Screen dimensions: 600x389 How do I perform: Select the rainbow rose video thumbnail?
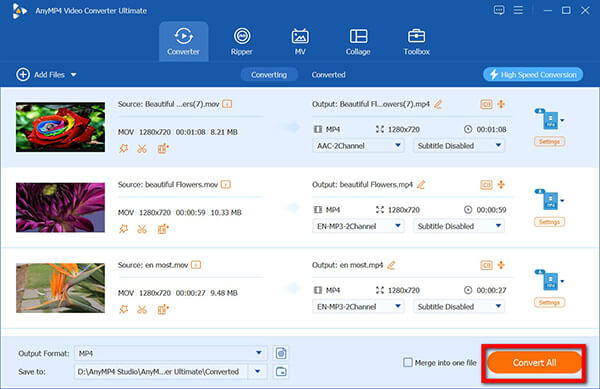[x=60, y=127]
